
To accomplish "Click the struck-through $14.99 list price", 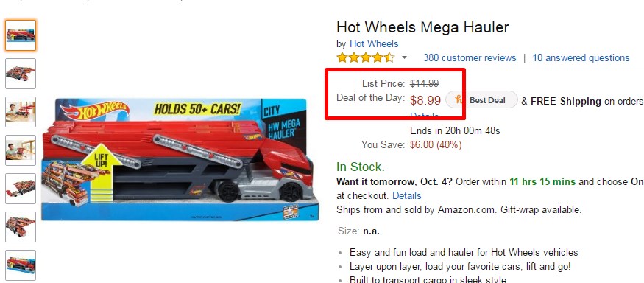I will pos(424,83).
